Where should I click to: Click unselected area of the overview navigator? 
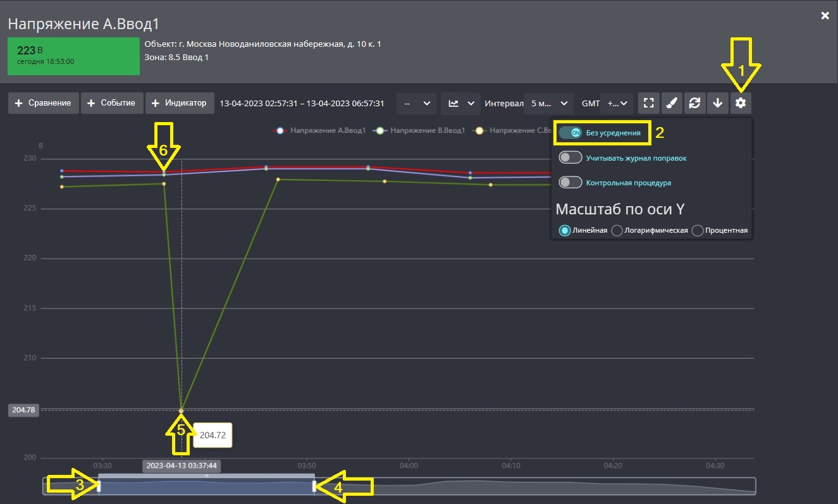point(534,486)
